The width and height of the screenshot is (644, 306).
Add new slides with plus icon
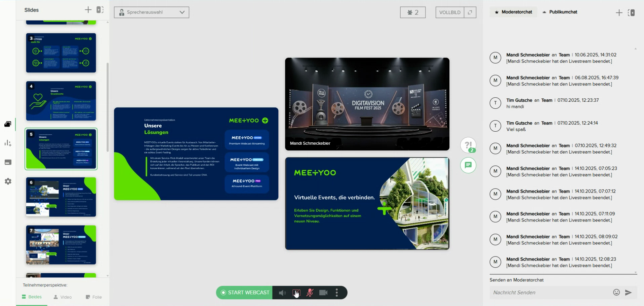88,10
